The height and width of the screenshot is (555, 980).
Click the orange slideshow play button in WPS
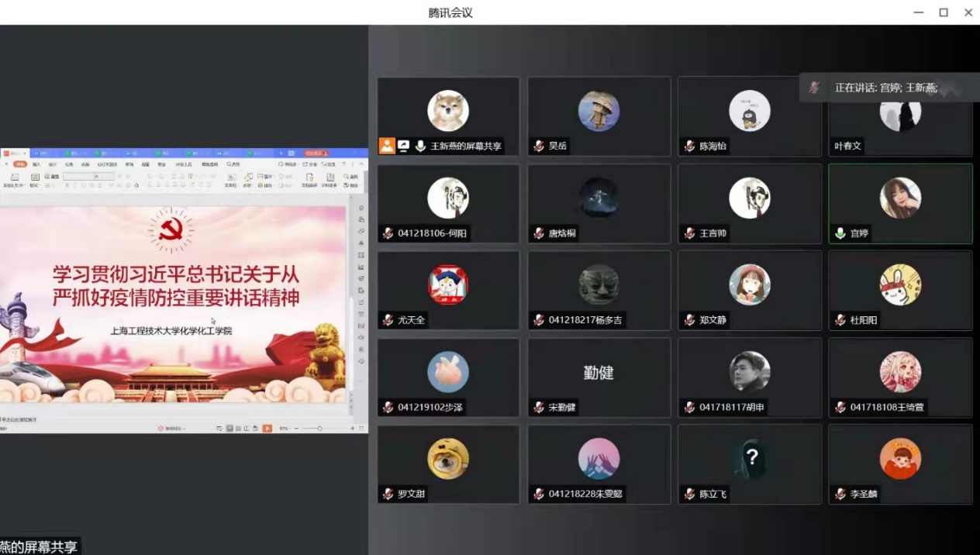[x=267, y=428]
